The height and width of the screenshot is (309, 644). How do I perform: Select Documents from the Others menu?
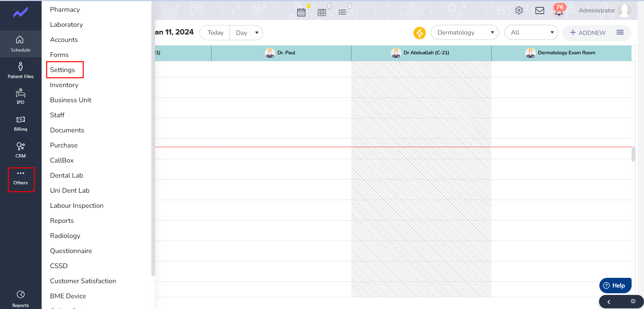(67, 130)
